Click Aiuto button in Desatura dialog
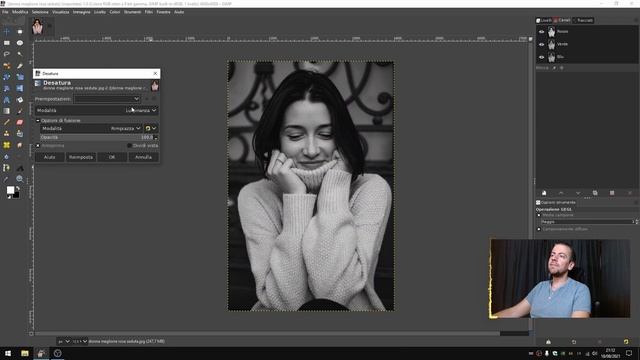This screenshot has width=640, height=360. click(x=50, y=157)
